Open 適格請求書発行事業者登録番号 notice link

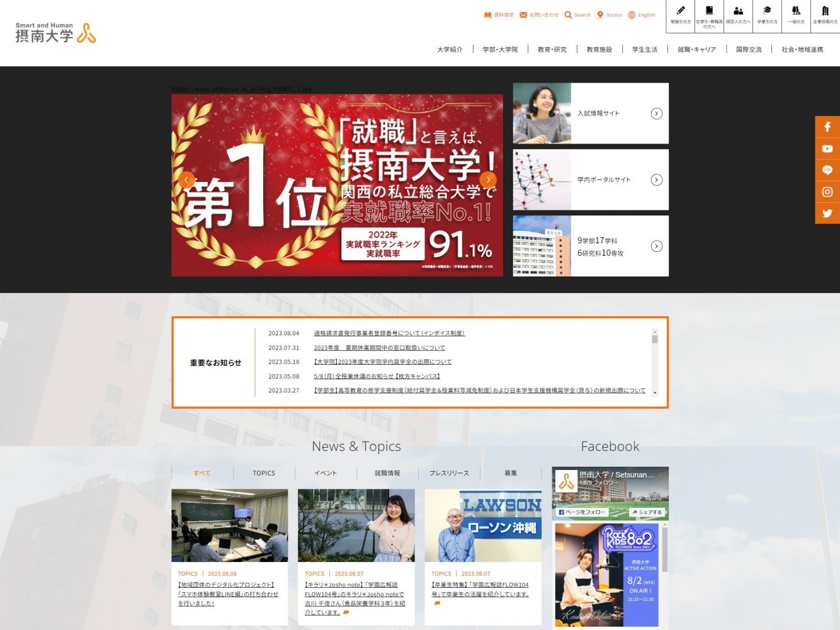pos(389,333)
